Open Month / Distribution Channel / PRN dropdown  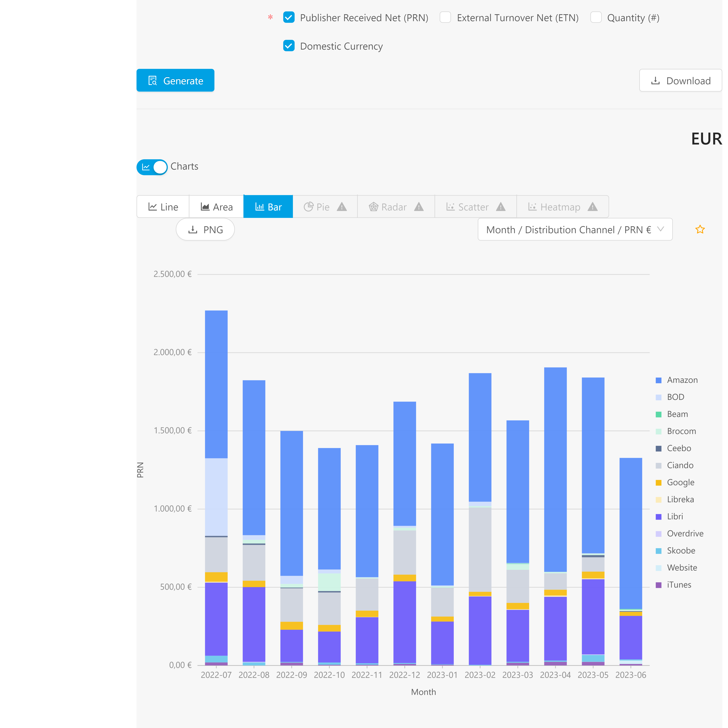point(568,229)
